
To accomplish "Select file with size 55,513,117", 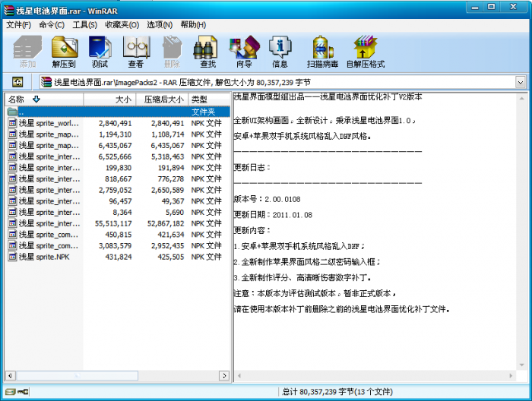I will [118, 223].
